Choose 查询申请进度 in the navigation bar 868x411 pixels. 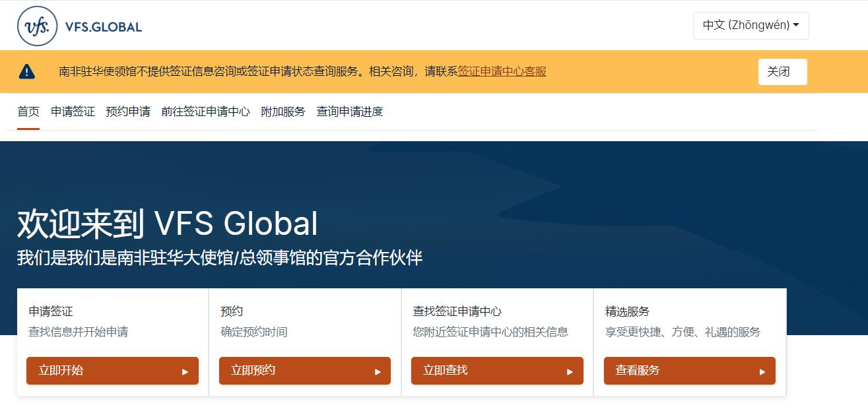pyautogui.click(x=350, y=111)
